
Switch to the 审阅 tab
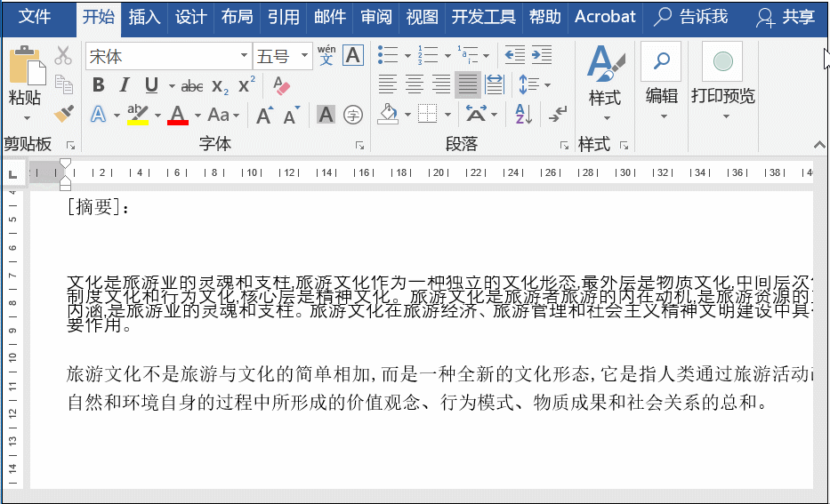click(376, 18)
